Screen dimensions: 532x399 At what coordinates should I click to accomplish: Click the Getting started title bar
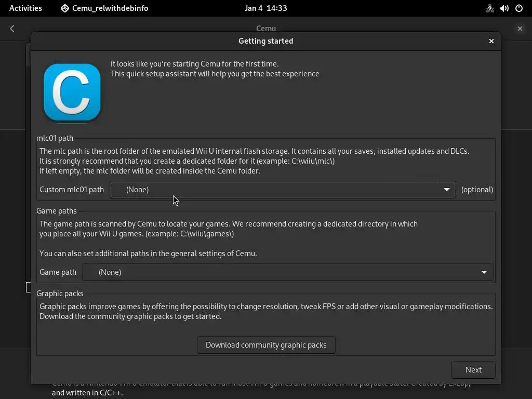[265, 41]
